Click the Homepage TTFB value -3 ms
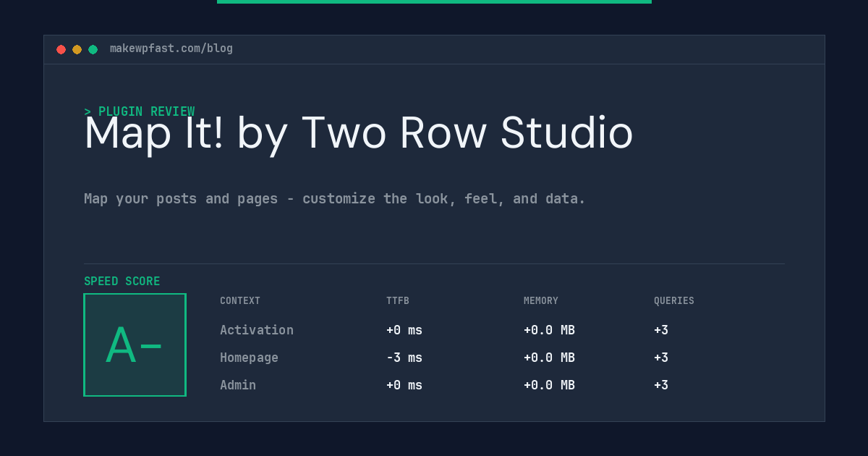 click(x=404, y=358)
